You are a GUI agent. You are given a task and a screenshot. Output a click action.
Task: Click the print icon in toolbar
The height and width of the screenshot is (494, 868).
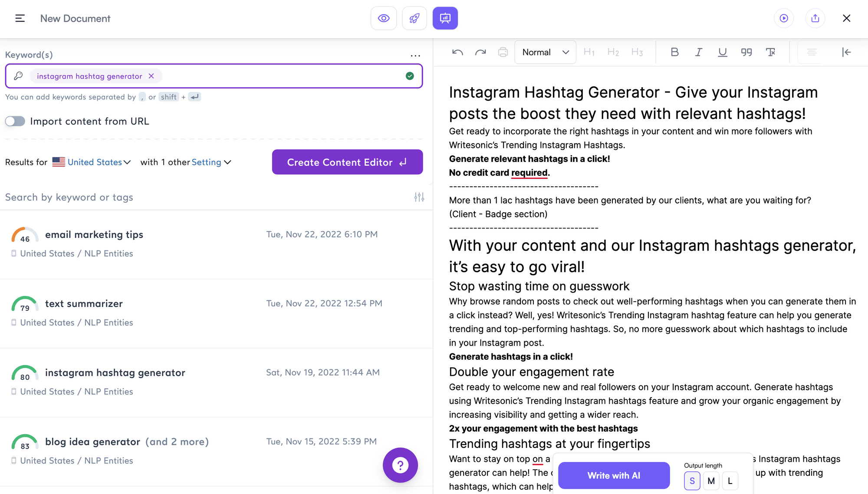click(x=503, y=52)
